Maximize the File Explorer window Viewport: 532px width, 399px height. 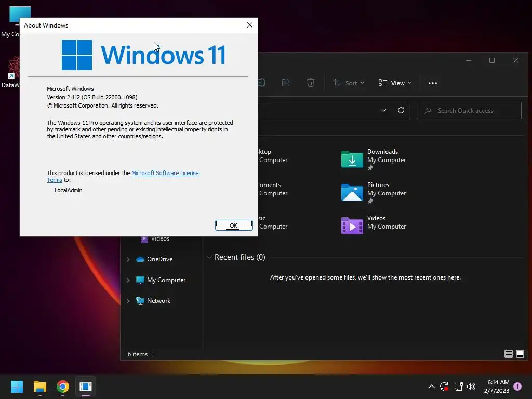(x=492, y=60)
